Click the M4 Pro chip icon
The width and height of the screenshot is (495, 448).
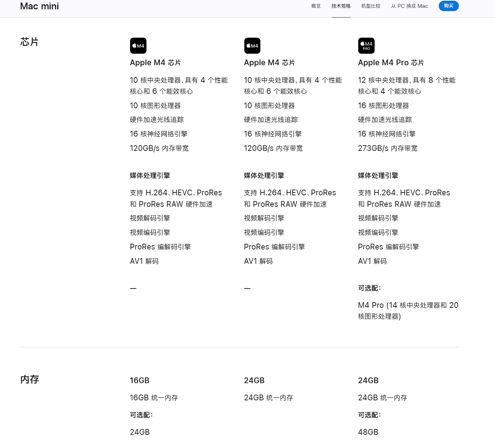pyautogui.click(x=366, y=46)
